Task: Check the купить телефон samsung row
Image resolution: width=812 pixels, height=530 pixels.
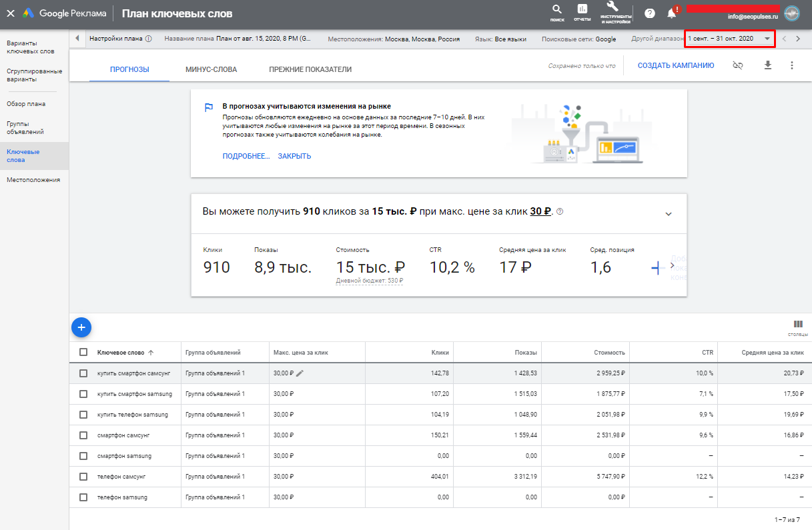Action: (x=83, y=415)
